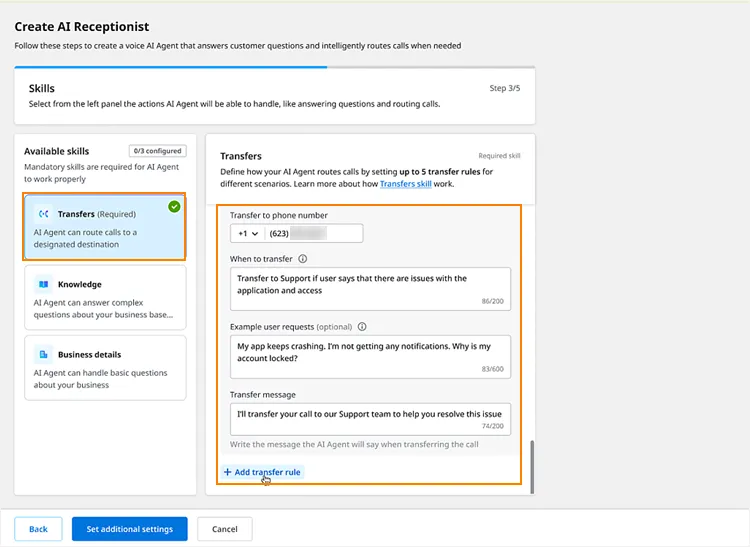Open the +1 country code dropdown
The width and height of the screenshot is (750, 547).
[248, 233]
